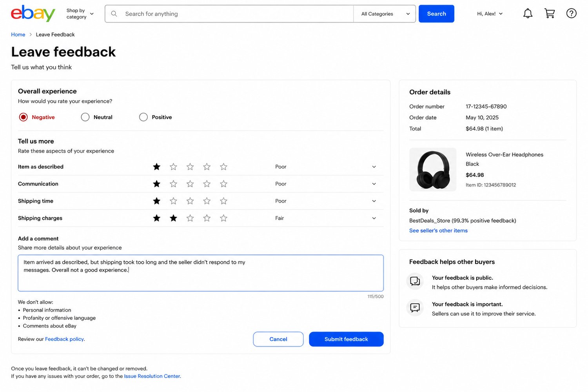Click the search magnifier icon

point(114,14)
